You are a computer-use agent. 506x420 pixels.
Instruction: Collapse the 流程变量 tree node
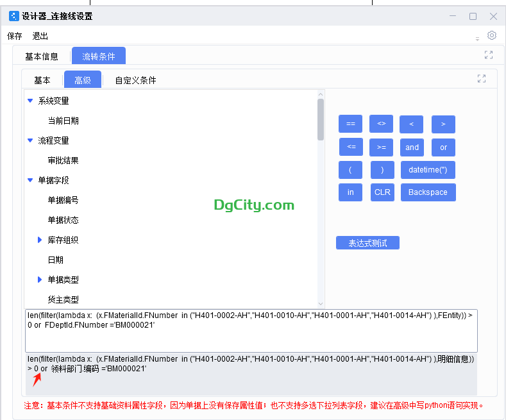tap(30, 140)
